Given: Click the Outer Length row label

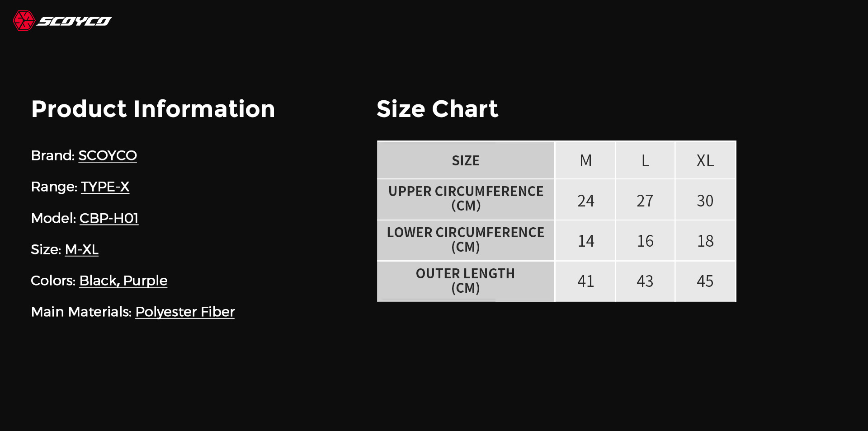Looking at the screenshot, I should [466, 281].
